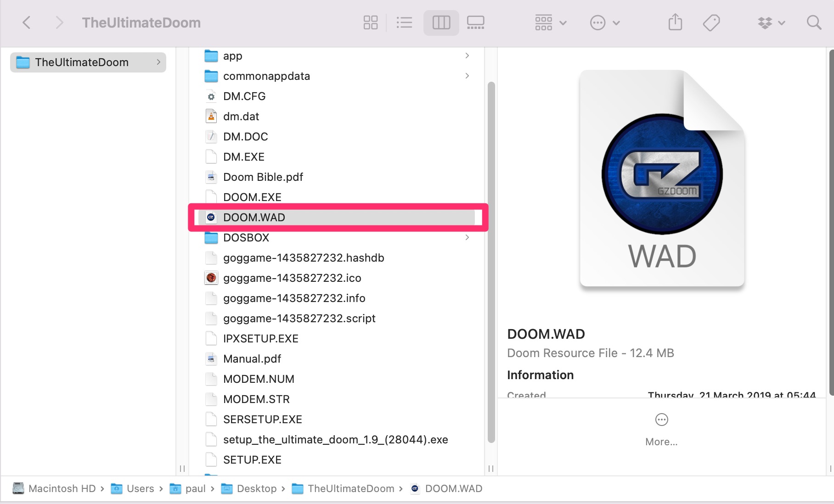Switch to gallery view
This screenshot has width=834, height=504.
475,22
